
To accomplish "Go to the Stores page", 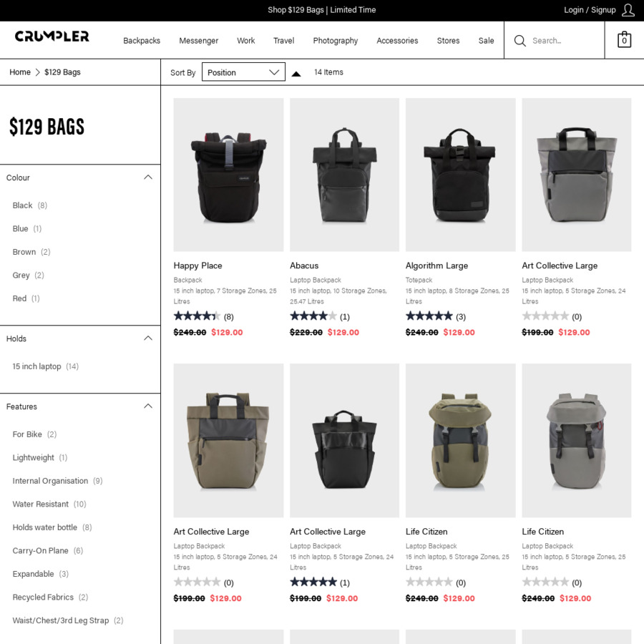I will pyautogui.click(x=448, y=41).
